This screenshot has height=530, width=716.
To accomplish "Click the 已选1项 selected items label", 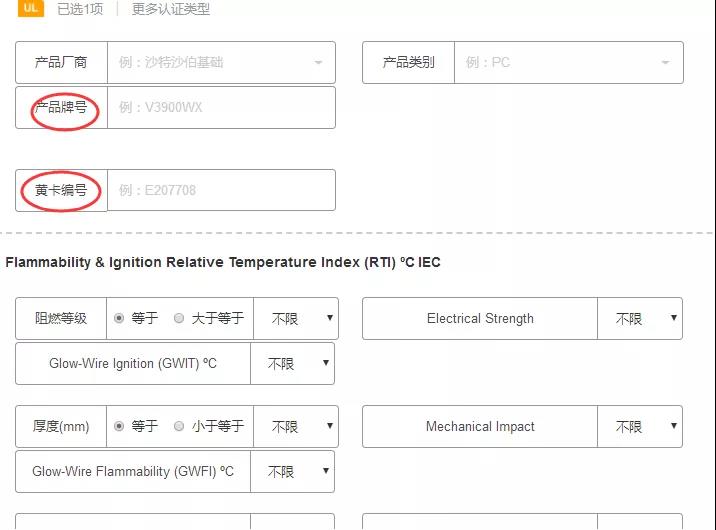I will point(80,9).
